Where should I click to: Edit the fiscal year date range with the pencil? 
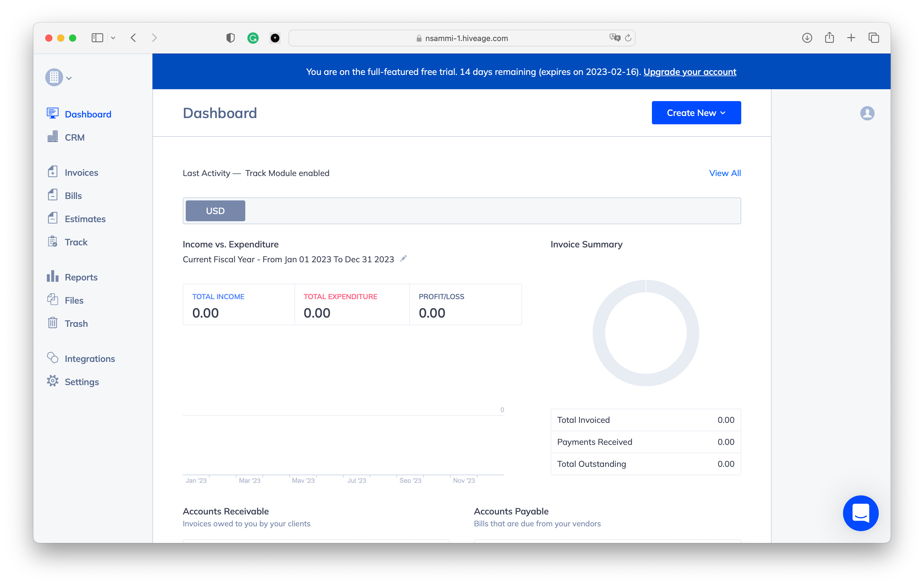click(403, 259)
